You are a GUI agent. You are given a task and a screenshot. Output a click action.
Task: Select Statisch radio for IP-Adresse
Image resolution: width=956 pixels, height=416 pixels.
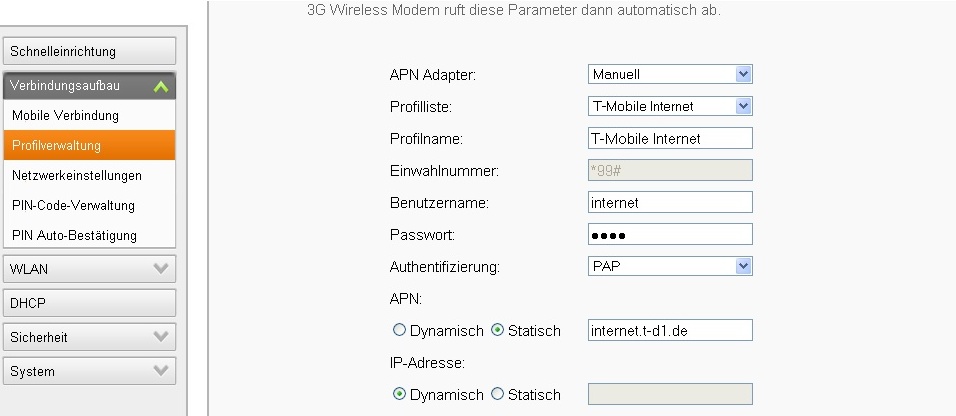(499, 395)
